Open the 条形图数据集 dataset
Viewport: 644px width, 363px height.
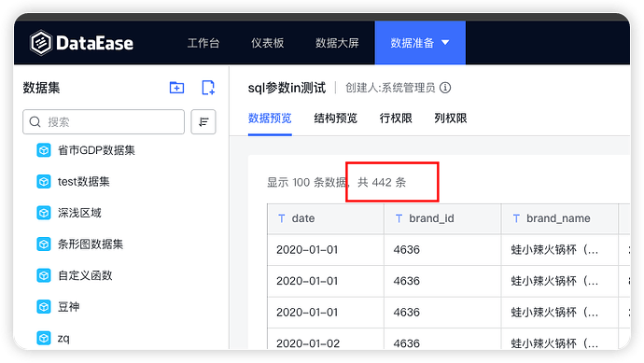click(x=91, y=244)
